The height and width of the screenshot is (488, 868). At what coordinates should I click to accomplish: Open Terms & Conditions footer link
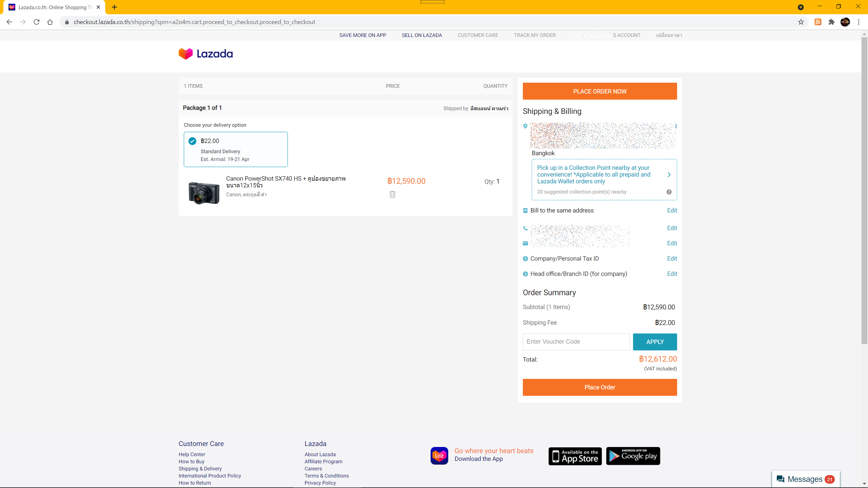(327, 476)
